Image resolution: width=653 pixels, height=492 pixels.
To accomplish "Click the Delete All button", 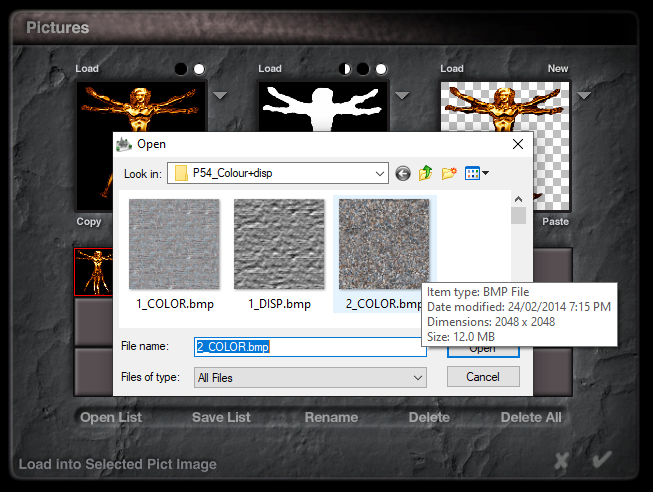I will coord(531,417).
